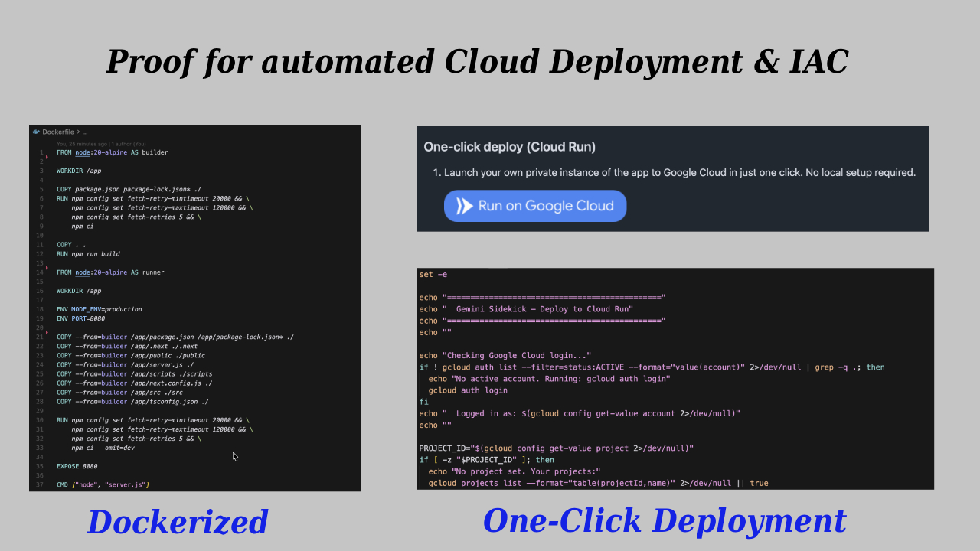980x551 pixels.
Task: Click the COPY line for /app/next.config.js
Action: click(x=135, y=383)
